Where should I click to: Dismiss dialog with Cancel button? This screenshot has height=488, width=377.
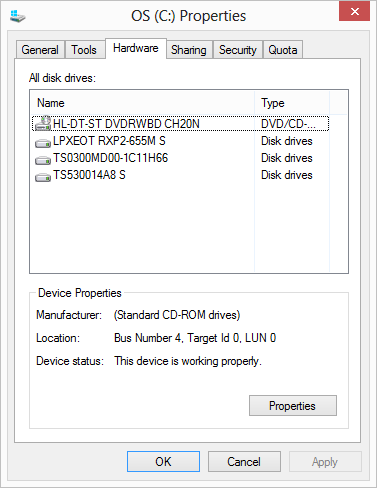pos(244,462)
